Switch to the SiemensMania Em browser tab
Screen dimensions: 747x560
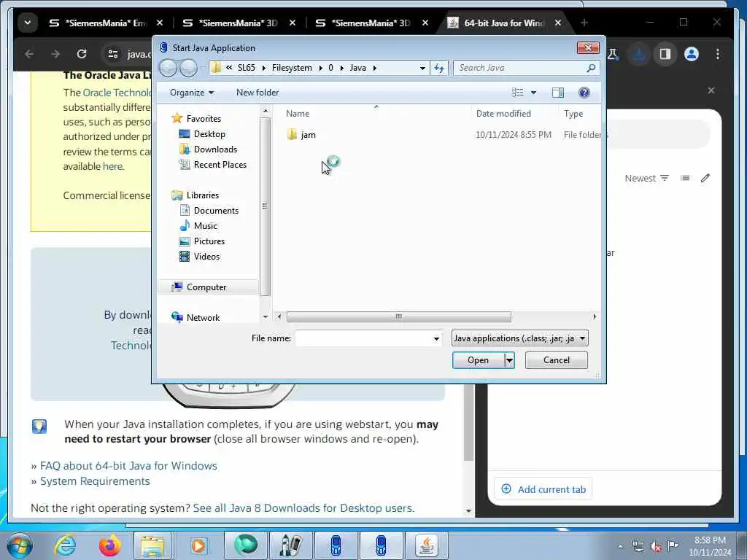107,23
